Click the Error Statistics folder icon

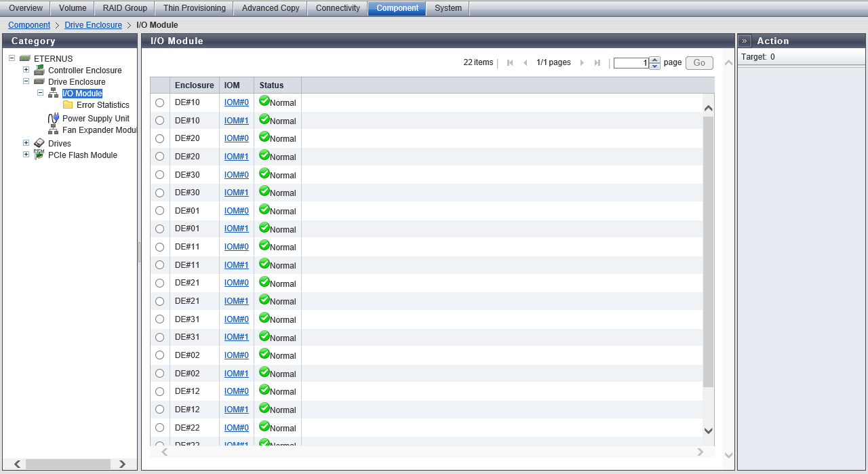coord(68,105)
